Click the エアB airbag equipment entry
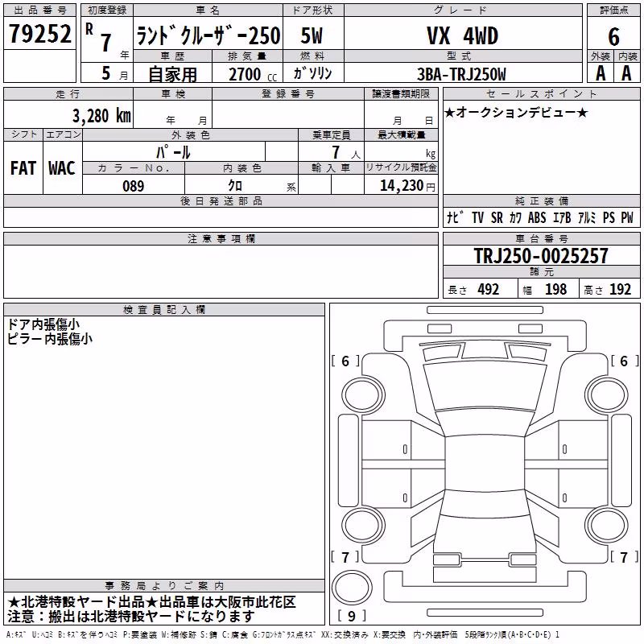This screenshot has height=644, width=644. click(561, 217)
